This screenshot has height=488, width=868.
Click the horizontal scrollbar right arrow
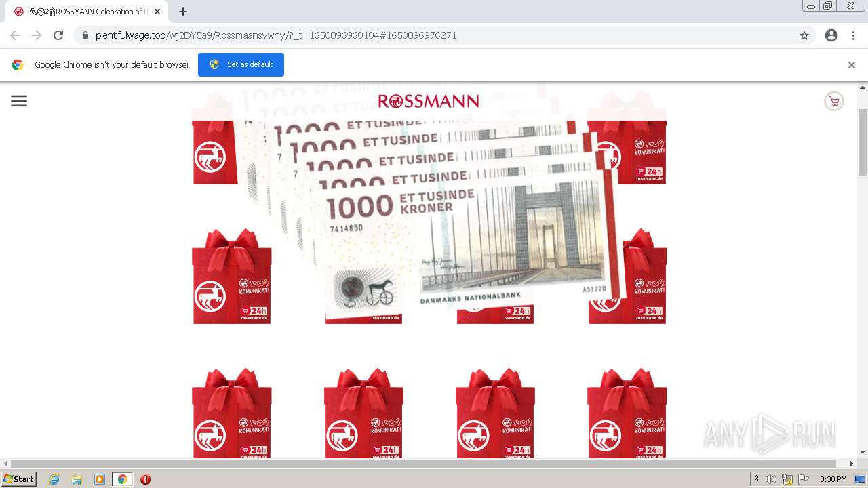(852, 464)
